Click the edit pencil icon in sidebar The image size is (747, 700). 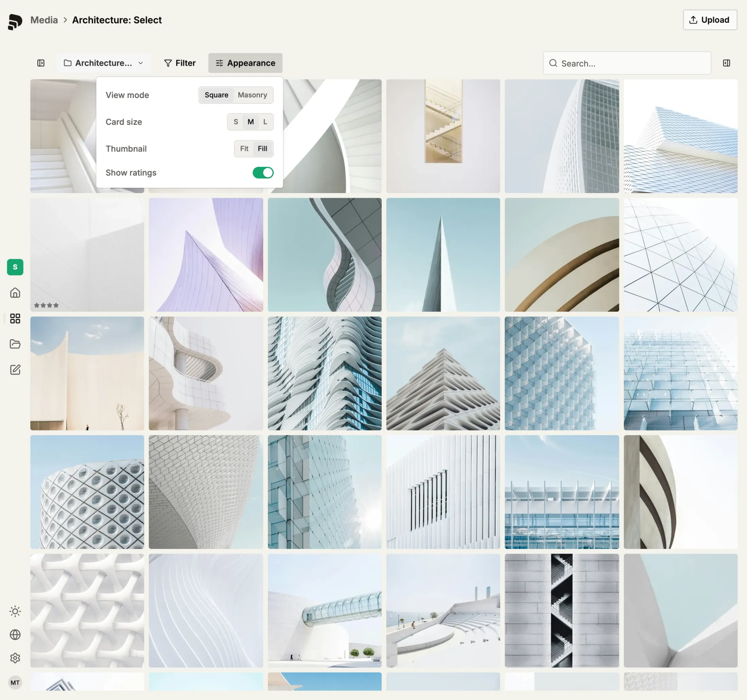(x=15, y=370)
